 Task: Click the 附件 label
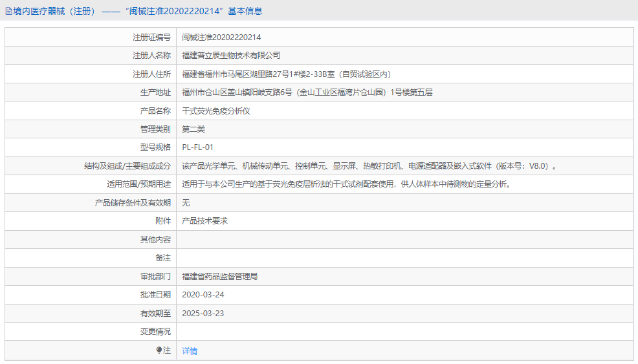coord(163,221)
